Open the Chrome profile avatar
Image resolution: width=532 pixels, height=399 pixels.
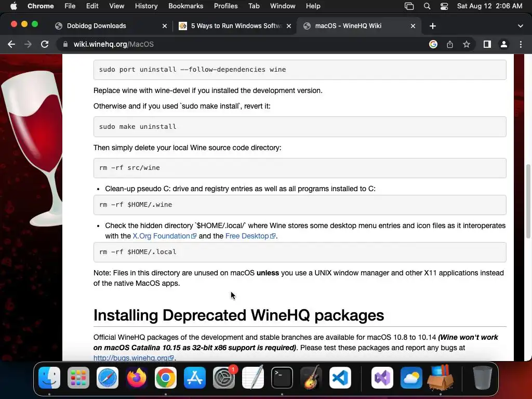tap(504, 44)
